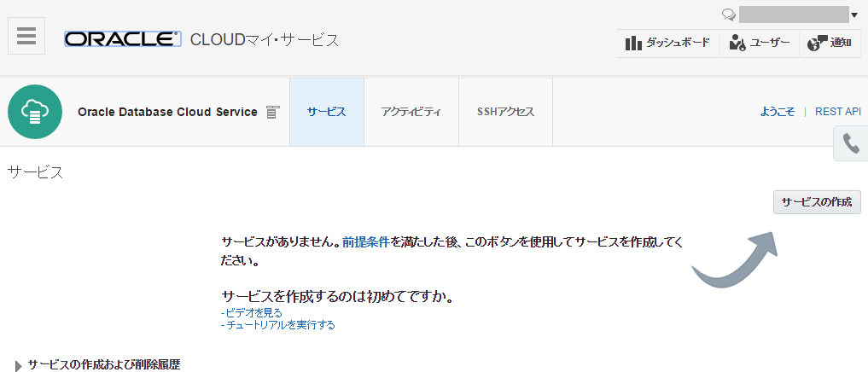This screenshot has width=868, height=372.
Task: Click the green Database Cloud Service icon
Action: click(x=35, y=112)
